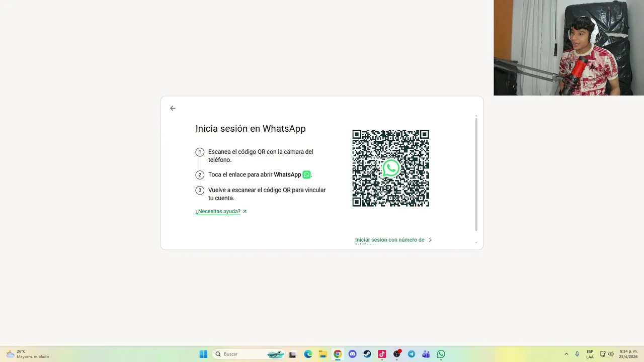Open OBS Studio from the taskbar

click(397, 354)
